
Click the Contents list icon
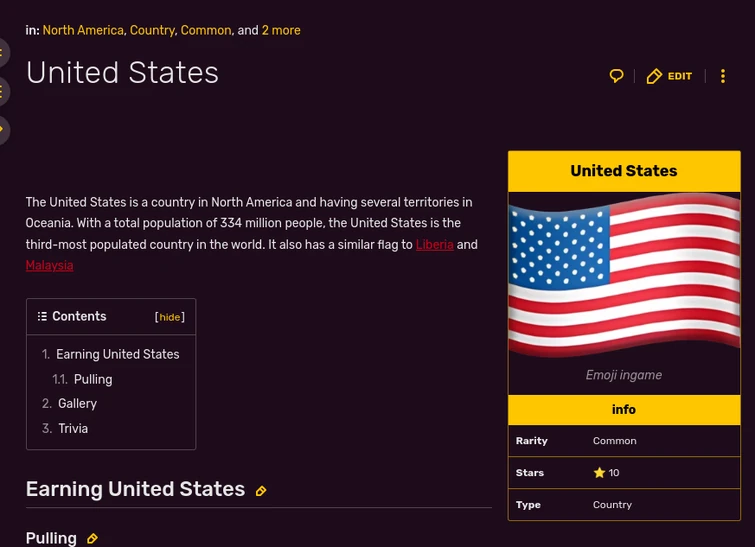42,317
